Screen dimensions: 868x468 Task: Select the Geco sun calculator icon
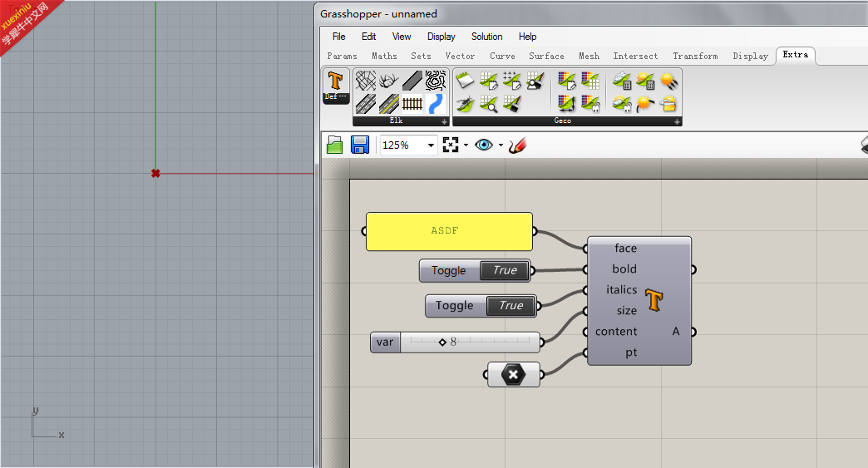645,81
